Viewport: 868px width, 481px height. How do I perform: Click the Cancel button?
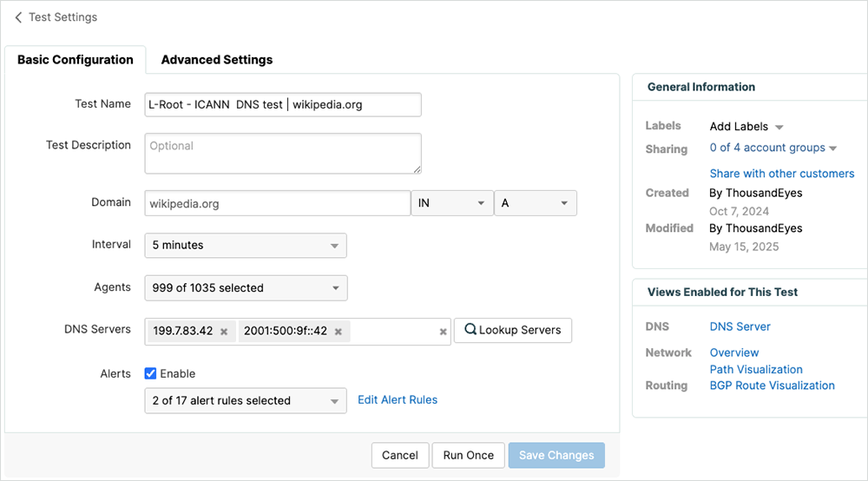[400, 455]
